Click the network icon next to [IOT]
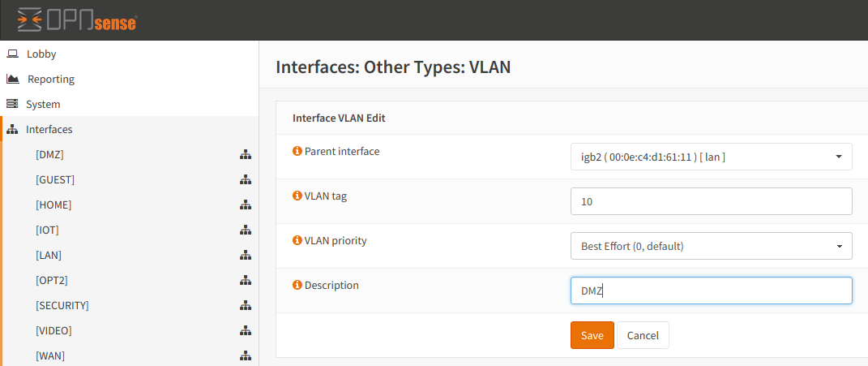Screen dimensions: 868x366 pyautogui.click(x=245, y=230)
